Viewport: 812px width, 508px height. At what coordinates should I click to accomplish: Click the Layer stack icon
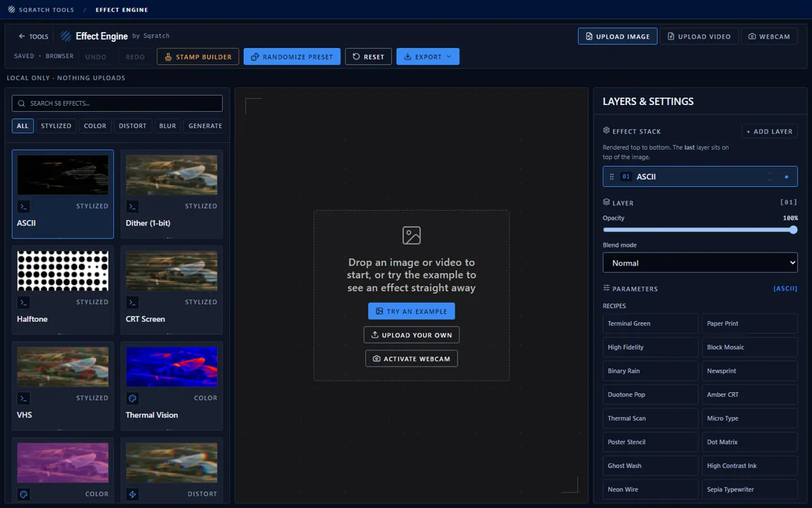tap(606, 202)
